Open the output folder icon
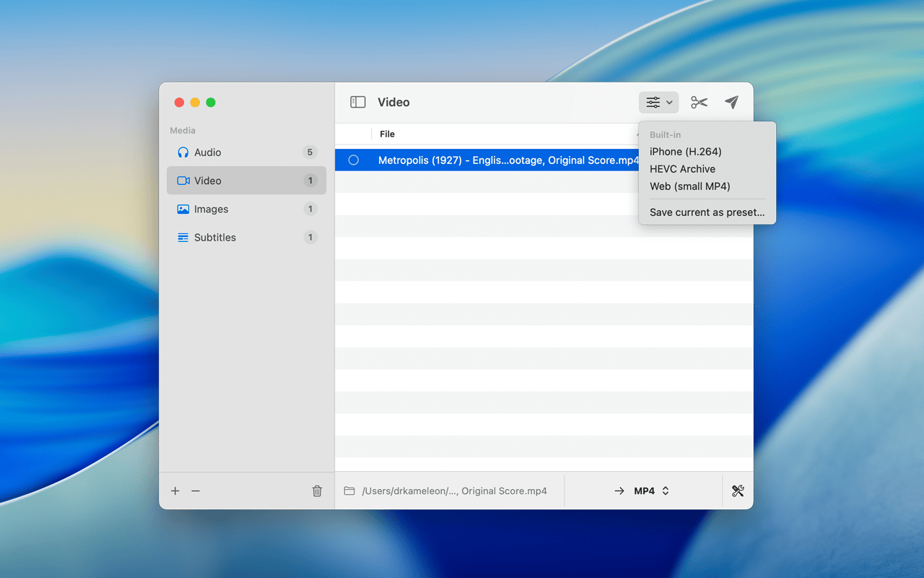924x578 pixels. point(349,491)
